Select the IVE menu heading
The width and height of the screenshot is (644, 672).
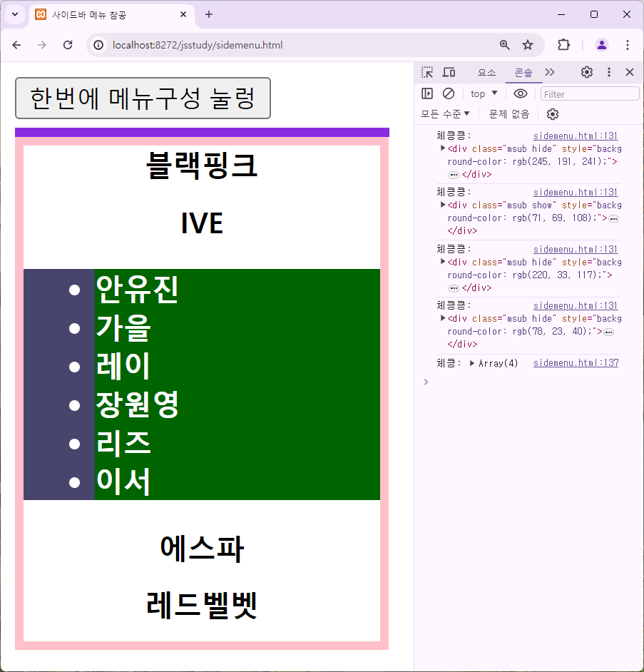click(x=202, y=223)
